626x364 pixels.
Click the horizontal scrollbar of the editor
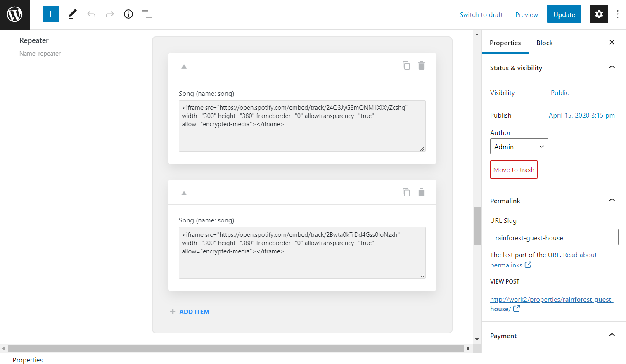pyautogui.click(x=235, y=348)
